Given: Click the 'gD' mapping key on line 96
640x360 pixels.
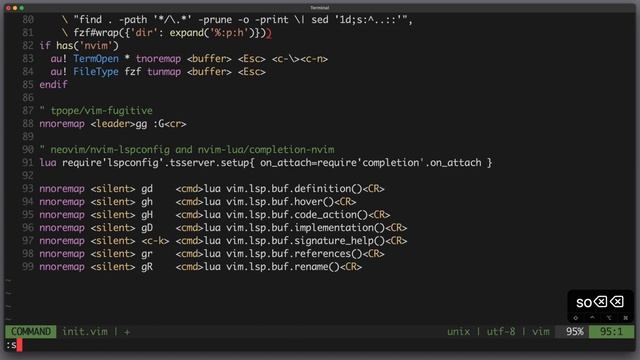Looking at the screenshot, I should coord(147,227).
